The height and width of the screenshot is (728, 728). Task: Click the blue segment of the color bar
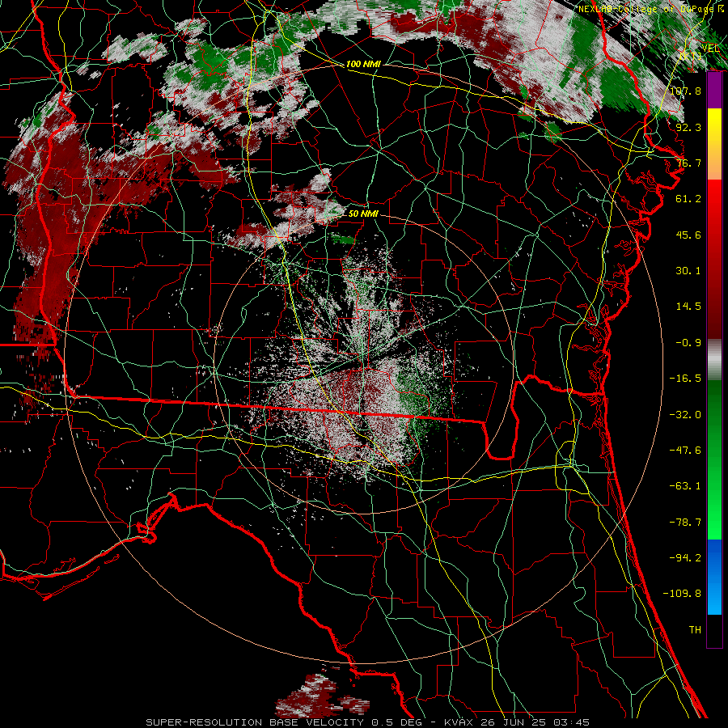tap(714, 577)
